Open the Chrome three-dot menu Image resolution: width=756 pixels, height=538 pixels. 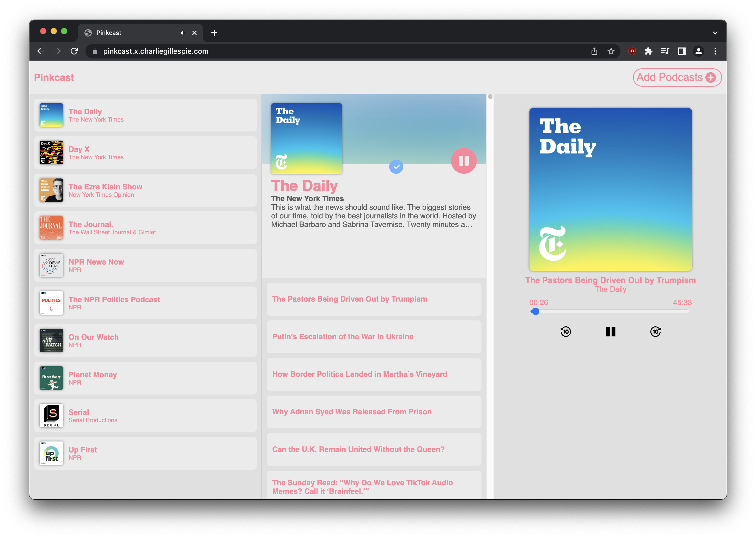pos(715,51)
